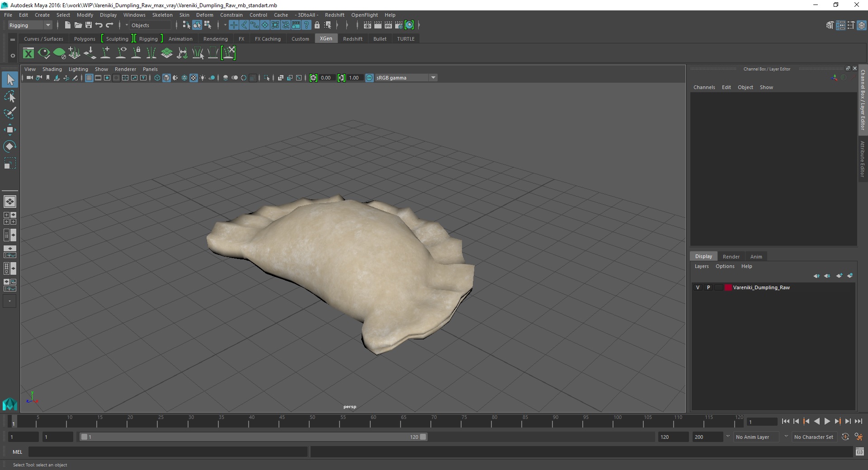
Task: Toggle the viewport grid display
Action: pyautogui.click(x=89, y=78)
